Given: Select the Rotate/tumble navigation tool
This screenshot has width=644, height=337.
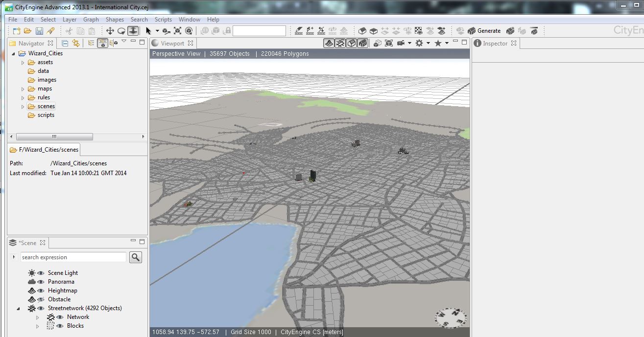Looking at the screenshot, I should point(121,31).
